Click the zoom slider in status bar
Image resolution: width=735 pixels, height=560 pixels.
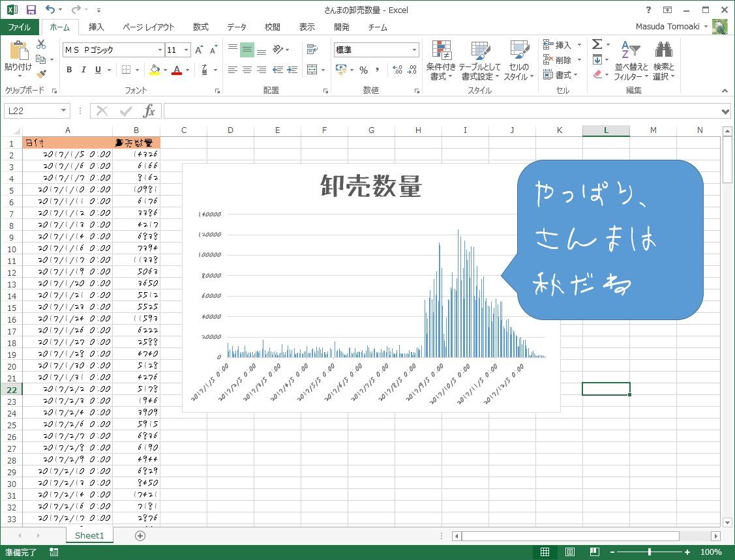tap(649, 552)
